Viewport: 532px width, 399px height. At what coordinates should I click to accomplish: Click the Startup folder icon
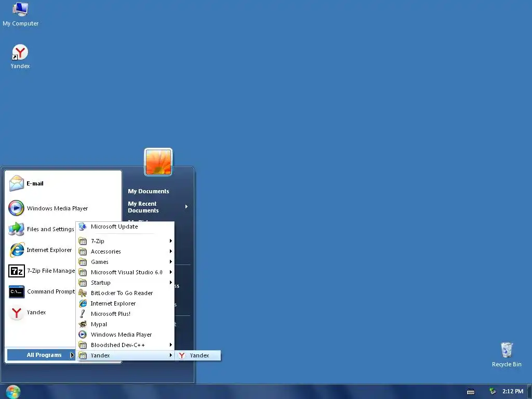[83, 283]
